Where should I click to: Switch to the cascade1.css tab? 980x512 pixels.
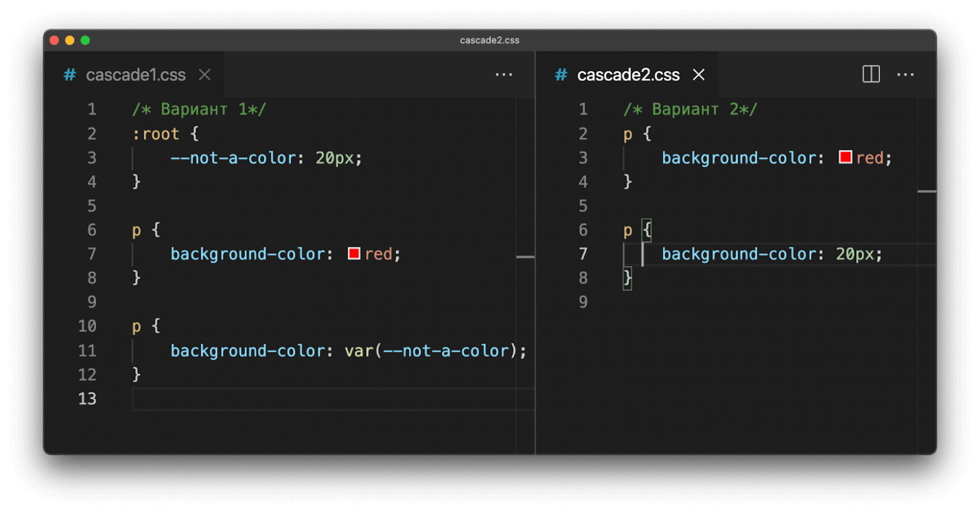click(x=136, y=75)
